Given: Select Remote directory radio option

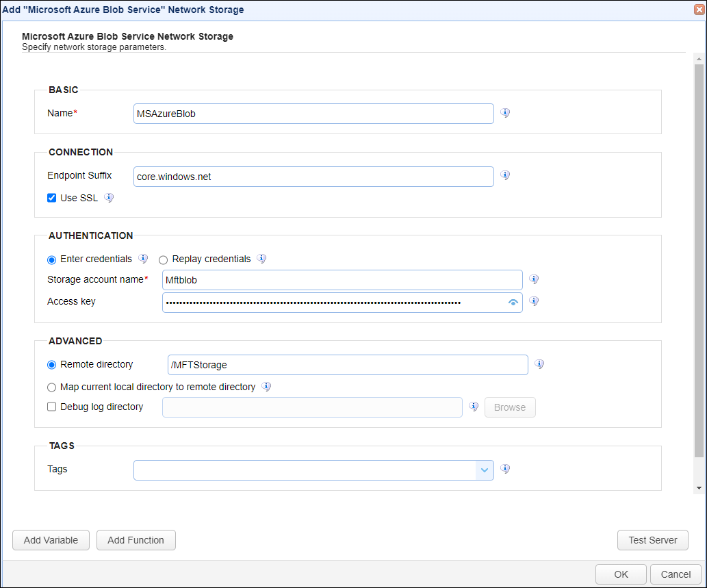Looking at the screenshot, I should click(52, 365).
